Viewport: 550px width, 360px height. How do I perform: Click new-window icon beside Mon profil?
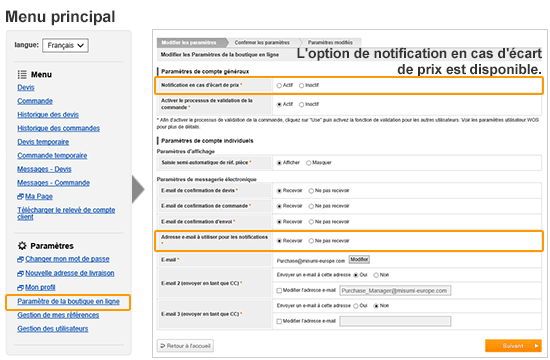(20, 287)
